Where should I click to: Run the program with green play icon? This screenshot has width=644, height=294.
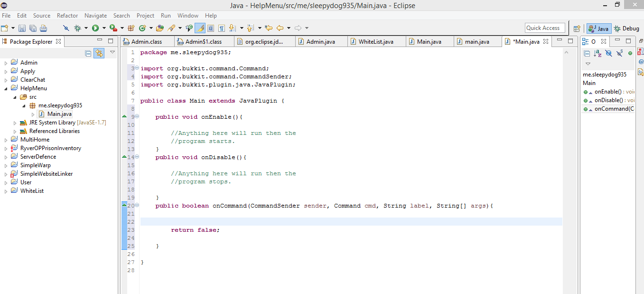tap(95, 28)
